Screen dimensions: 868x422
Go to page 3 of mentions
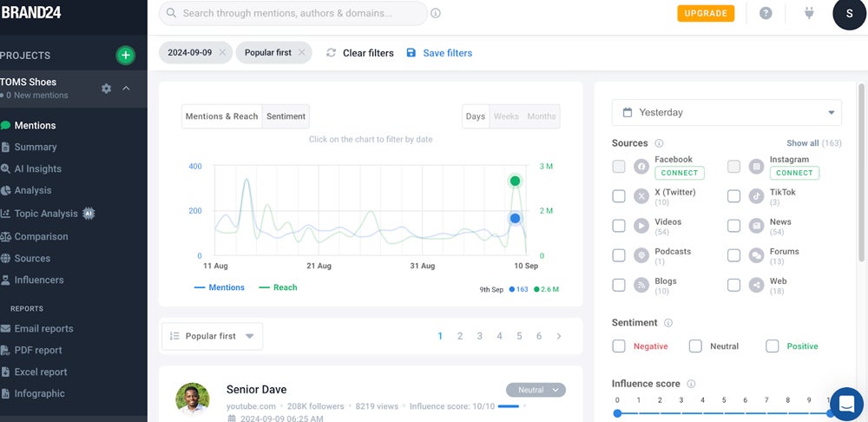(479, 336)
